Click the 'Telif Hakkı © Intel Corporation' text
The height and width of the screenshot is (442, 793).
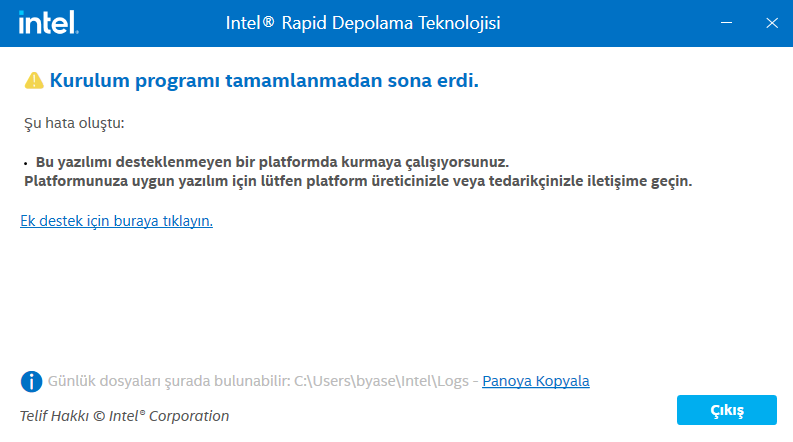pyautogui.click(x=124, y=416)
